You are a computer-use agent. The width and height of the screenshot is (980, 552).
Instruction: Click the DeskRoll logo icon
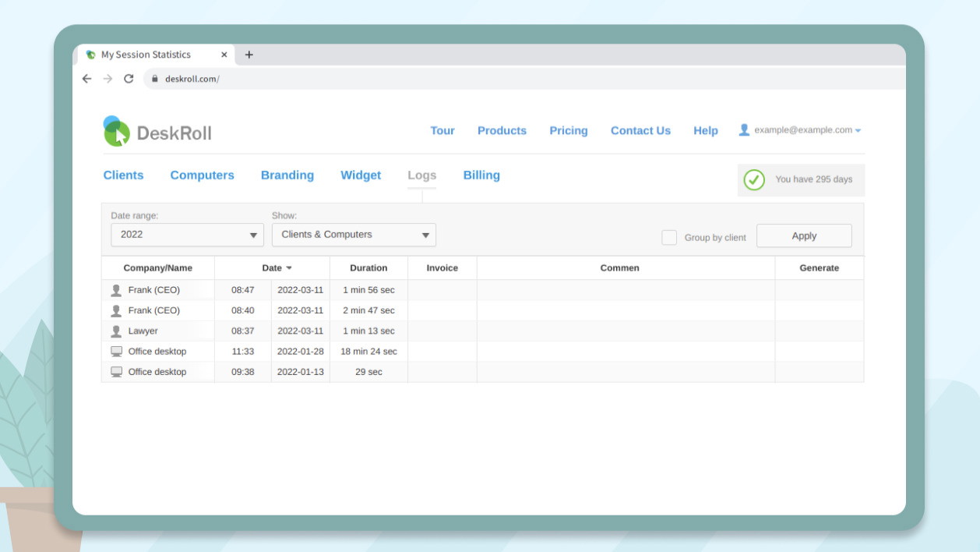116,132
